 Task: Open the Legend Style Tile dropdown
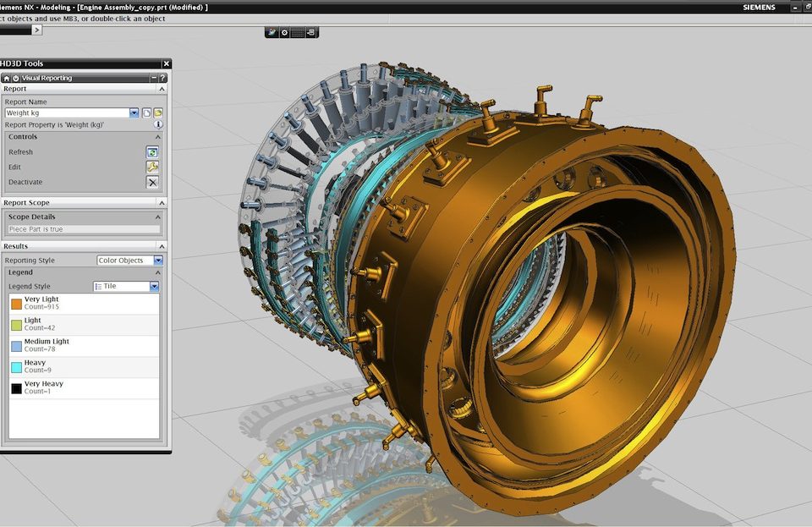pos(154,286)
